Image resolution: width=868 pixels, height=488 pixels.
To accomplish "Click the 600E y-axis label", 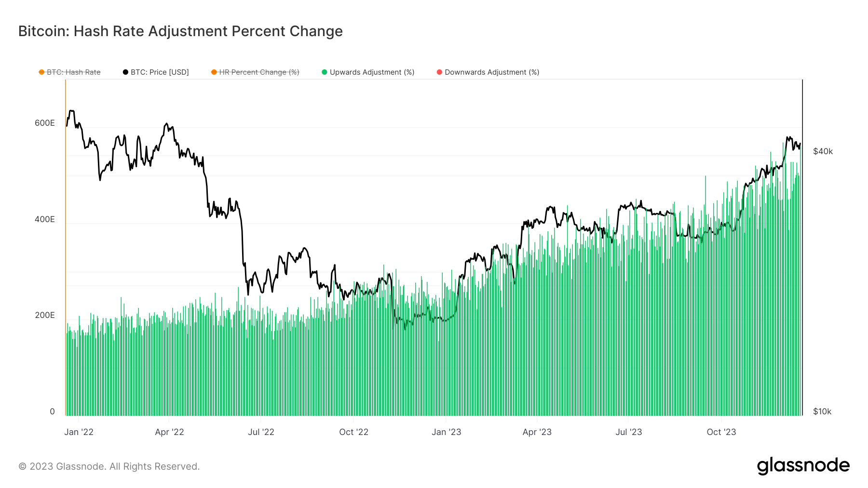I will point(45,123).
